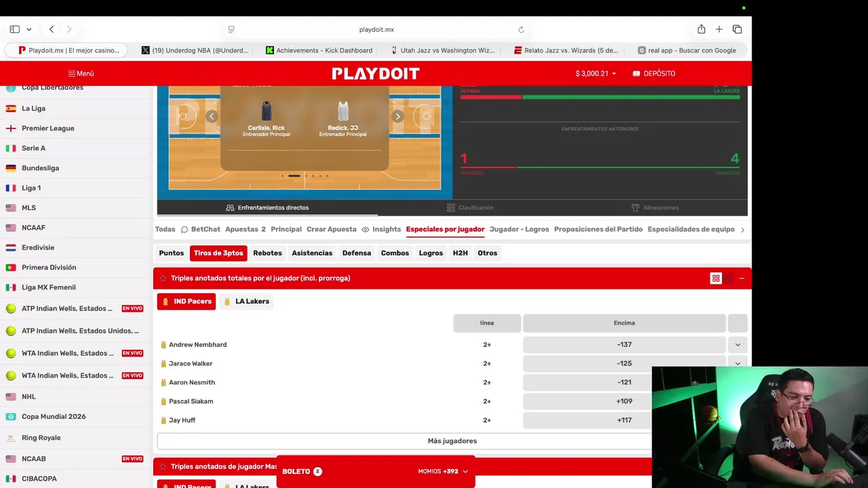The image size is (868, 488).
Task: Select the Rebotes filter
Action: [x=267, y=253]
